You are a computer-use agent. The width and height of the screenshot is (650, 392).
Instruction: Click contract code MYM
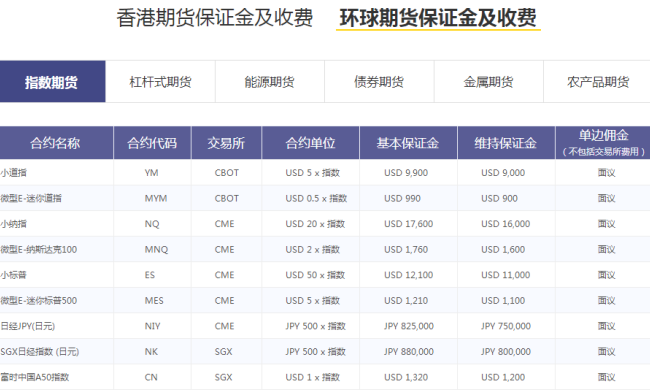(156, 198)
